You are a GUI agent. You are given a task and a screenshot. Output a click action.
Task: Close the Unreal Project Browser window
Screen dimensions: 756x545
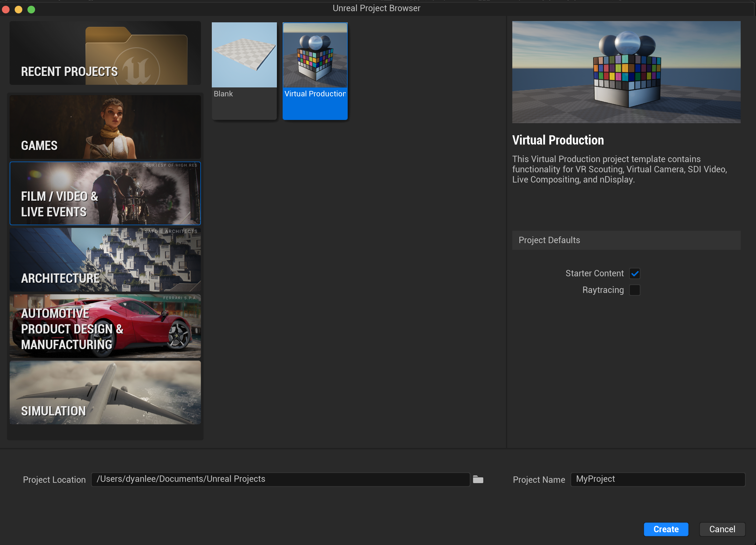pyautogui.click(x=6, y=9)
